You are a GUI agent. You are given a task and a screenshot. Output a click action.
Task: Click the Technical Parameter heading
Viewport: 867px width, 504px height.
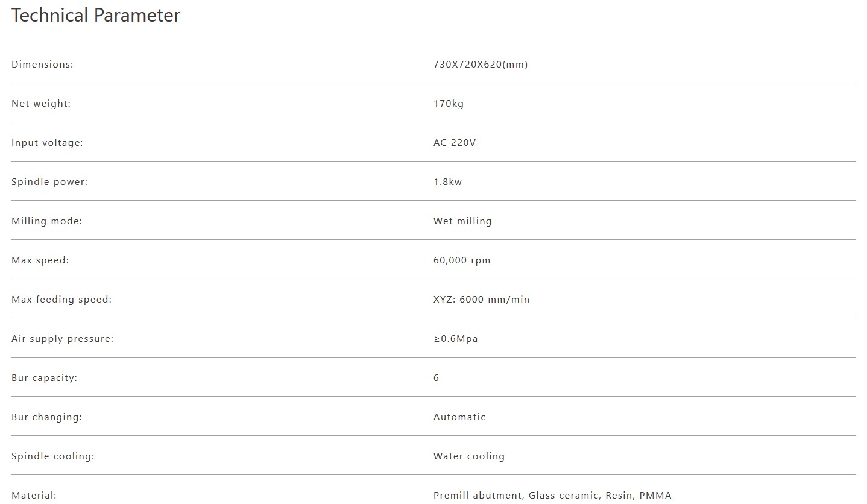click(x=96, y=16)
